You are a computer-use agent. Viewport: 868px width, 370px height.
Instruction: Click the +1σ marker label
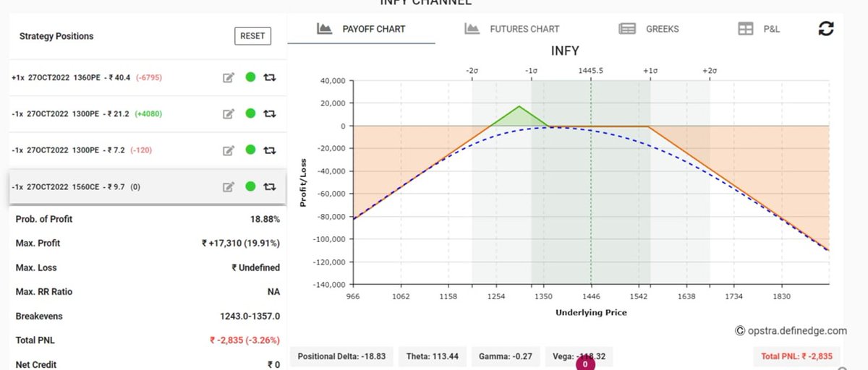650,71
